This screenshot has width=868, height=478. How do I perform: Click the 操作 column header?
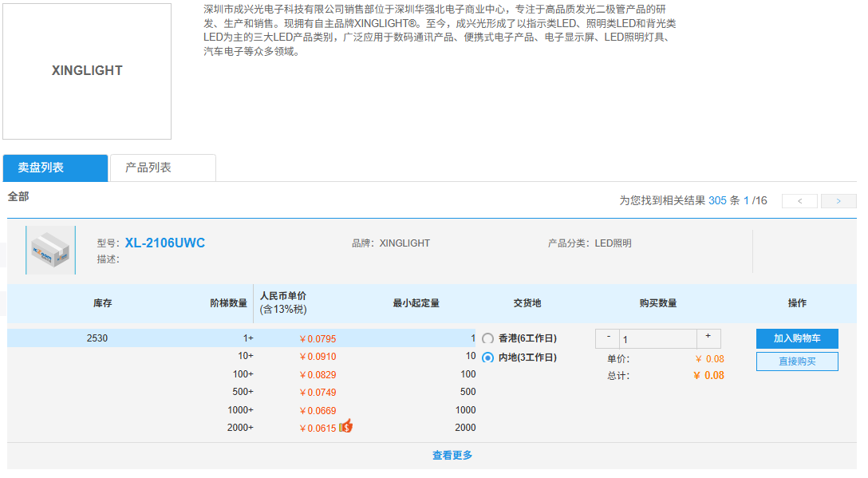pyautogui.click(x=797, y=303)
